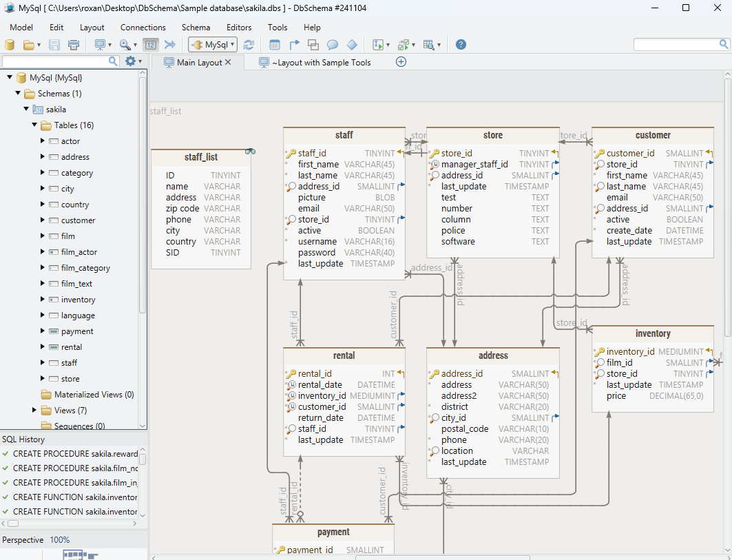This screenshot has height=560, width=732.
Task: Click the tree panel vertical scrollbar
Action: point(143,196)
